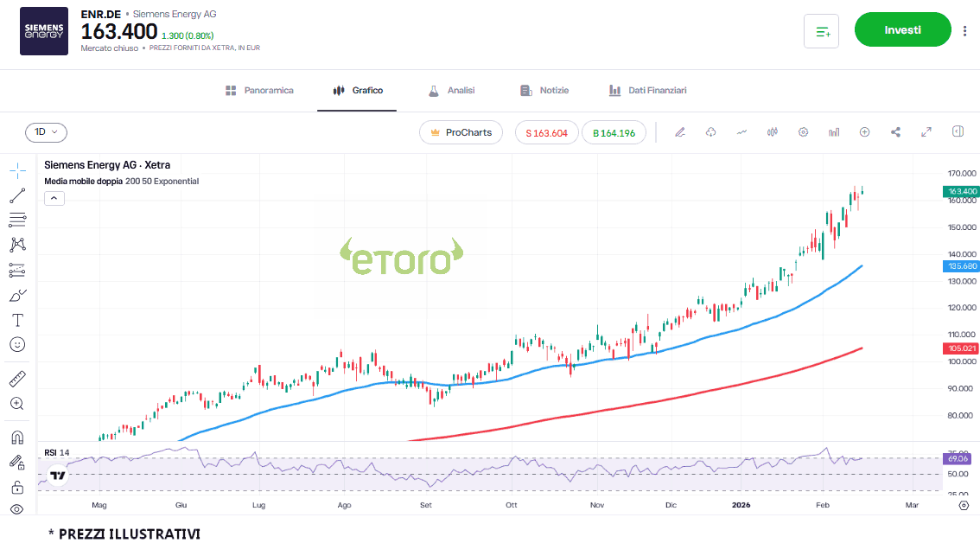980x543 pixels.
Task: Toggle magnet snap mode
Action: (17, 438)
